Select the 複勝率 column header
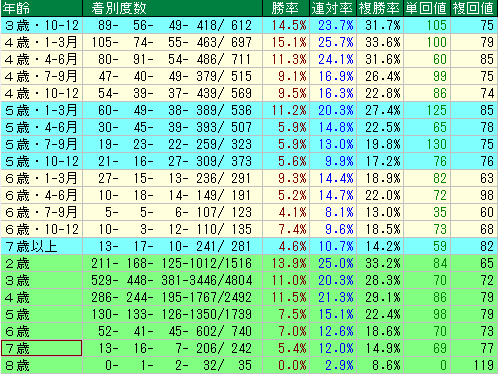This screenshot has width=498, height=374. (x=380, y=8)
